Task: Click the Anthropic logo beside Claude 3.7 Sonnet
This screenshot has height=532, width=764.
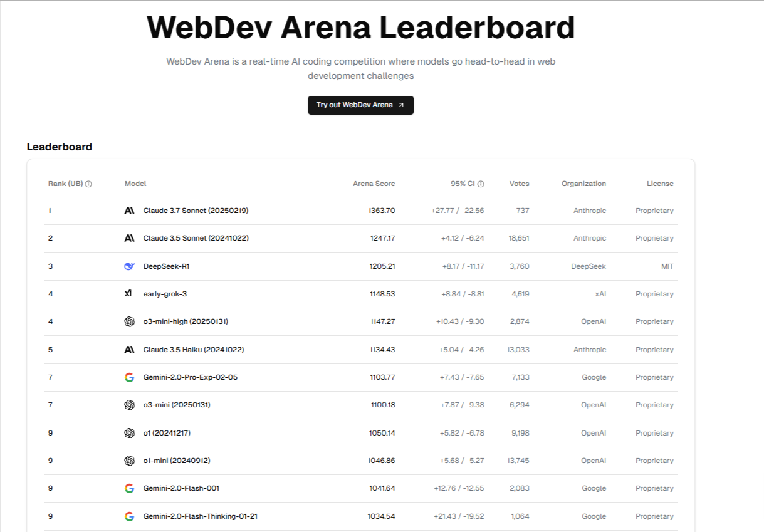Action: pyautogui.click(x=130, y=211)
